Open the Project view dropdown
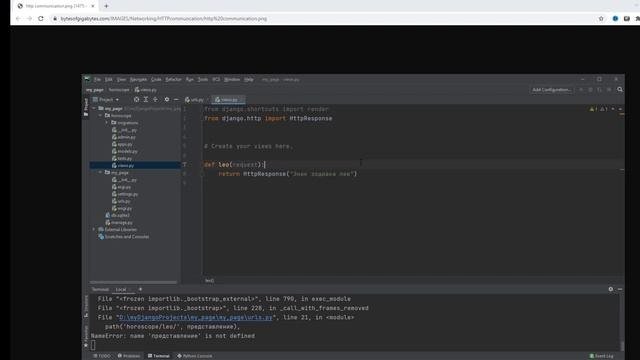 (106, 100)
